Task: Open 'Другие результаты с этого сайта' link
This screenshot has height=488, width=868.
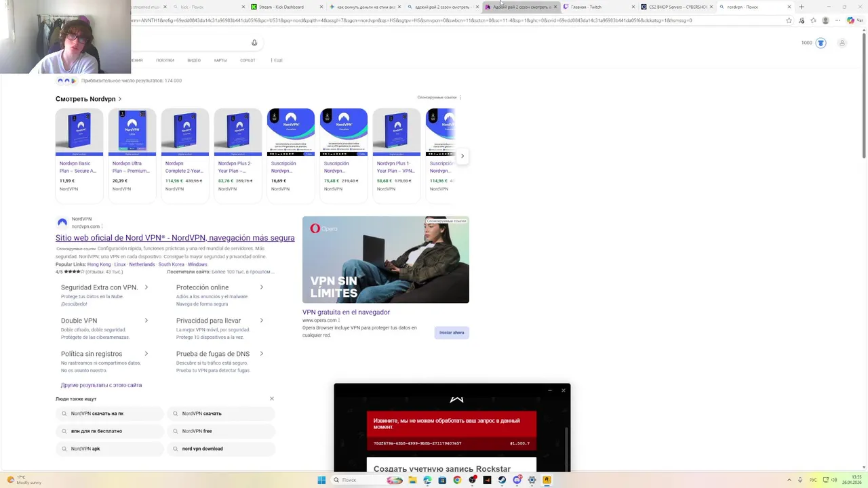Action: coord(101,385)
